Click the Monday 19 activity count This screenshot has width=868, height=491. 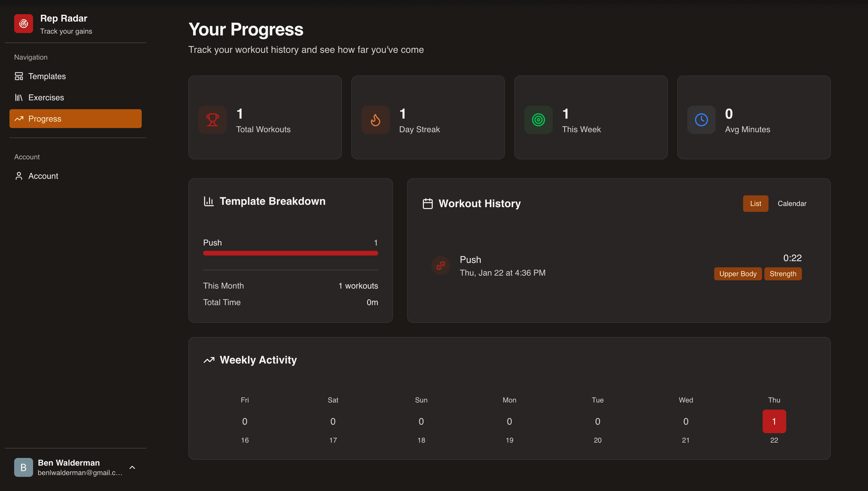point(509,421)
